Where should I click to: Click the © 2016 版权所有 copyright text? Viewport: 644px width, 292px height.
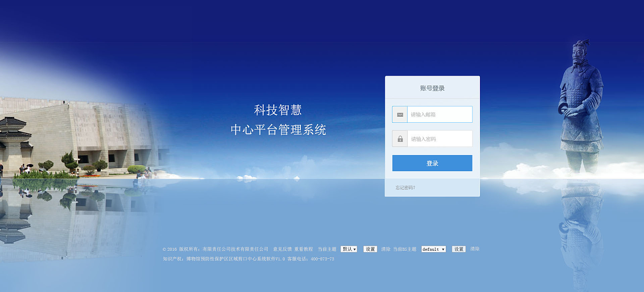tap(215, 249)
